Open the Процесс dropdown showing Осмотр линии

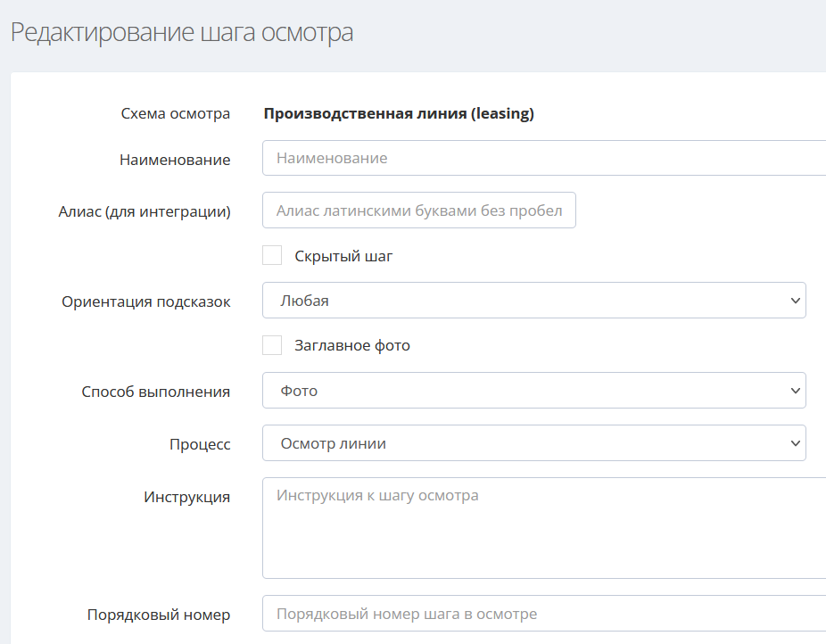pyautogui.click(x=533, y=443)
